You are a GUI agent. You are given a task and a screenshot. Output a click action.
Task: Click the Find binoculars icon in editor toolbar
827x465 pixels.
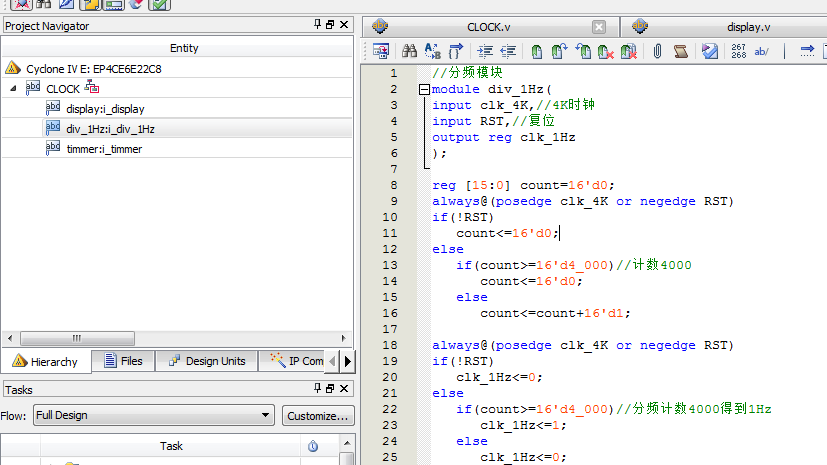409,51
